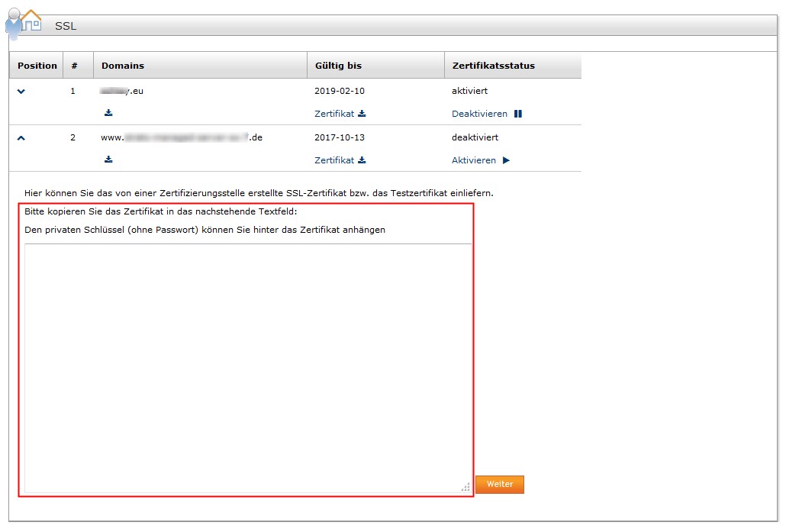Download Zertifikat for 2019-02-10 row
Image resolution: width=786 pixels, height=532 pixels.
(x=340, y=114)
